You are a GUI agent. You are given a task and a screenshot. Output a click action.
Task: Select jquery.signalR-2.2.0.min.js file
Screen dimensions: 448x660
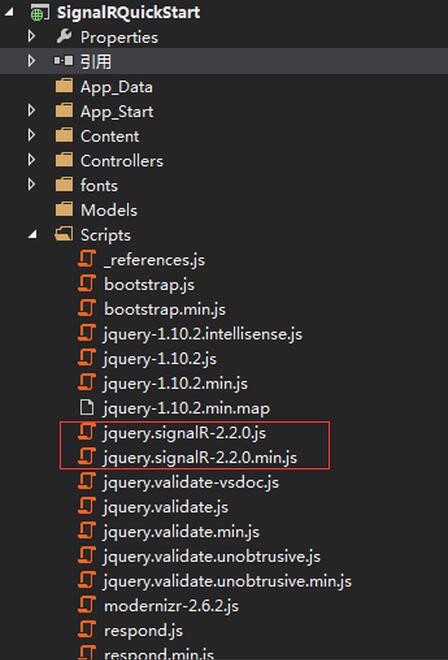(200, 458)
